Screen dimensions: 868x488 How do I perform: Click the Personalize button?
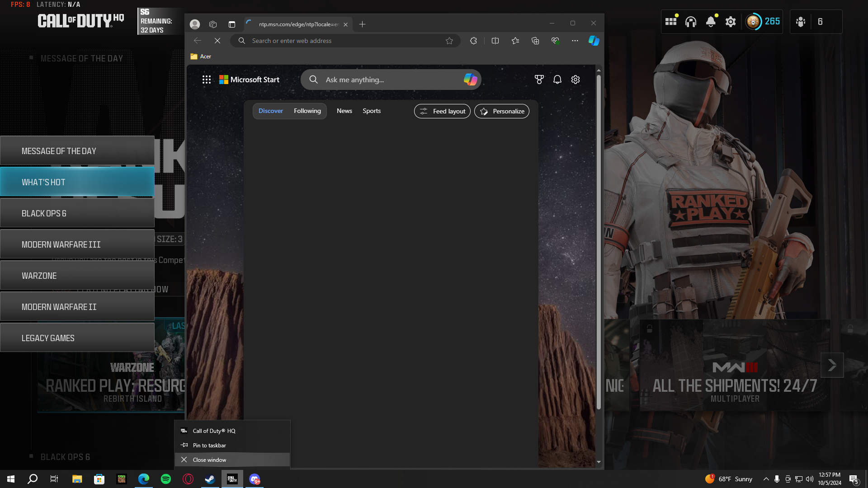(x=502, y=111)
